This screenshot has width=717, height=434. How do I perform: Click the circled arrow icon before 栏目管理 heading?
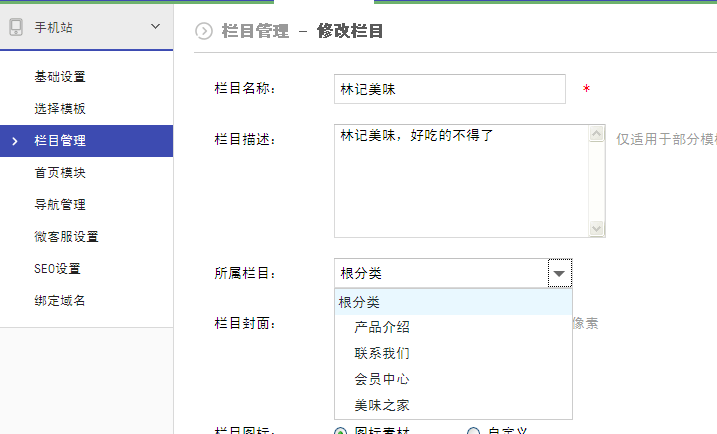click(x=204, y=32)
